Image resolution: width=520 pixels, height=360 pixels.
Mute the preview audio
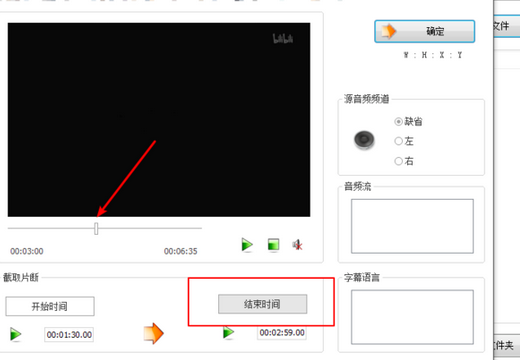click(x=297, y=245)
